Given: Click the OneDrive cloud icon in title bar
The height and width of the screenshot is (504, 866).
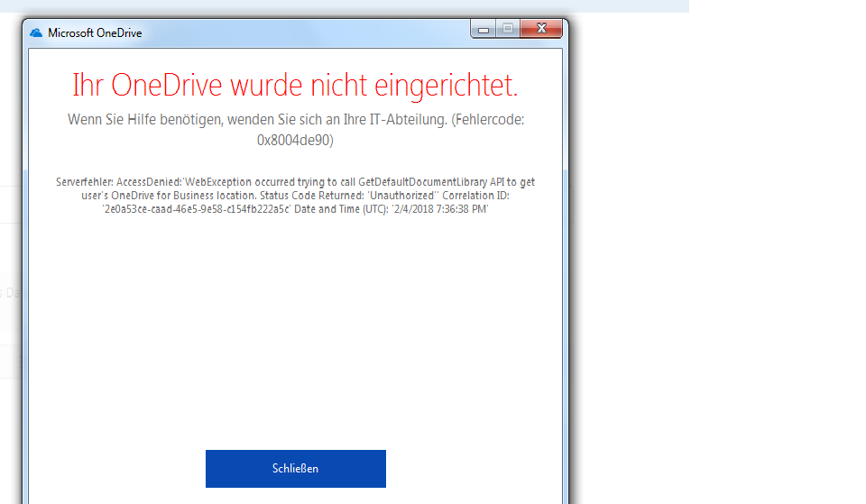Looking at the screenshot, I should (x=36, y=33).
